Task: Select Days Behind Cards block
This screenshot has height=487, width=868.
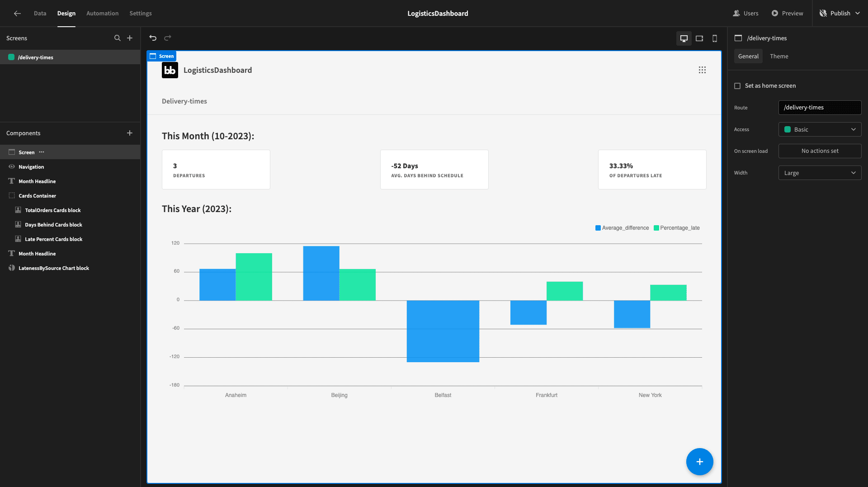Action: 70,225
